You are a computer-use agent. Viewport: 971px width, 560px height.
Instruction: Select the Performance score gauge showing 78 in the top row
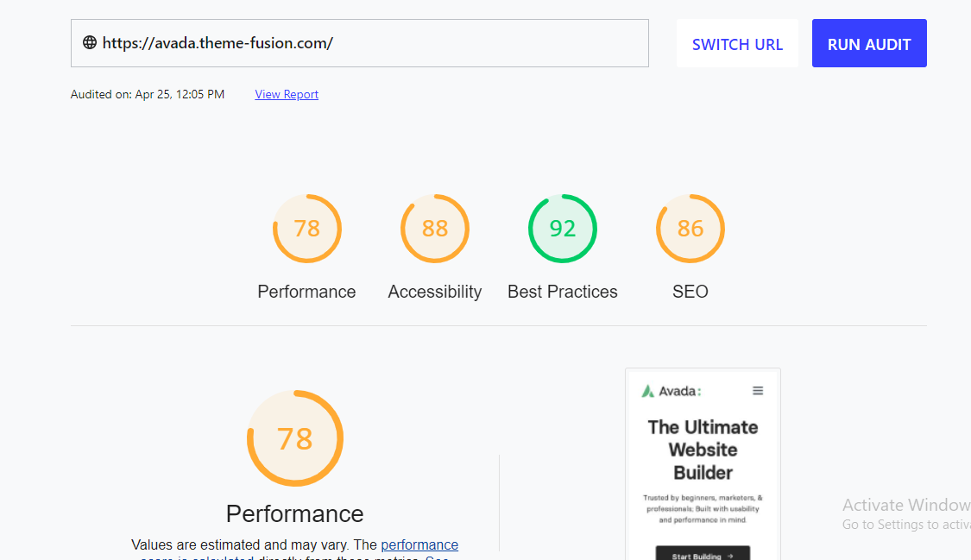(307, 229)
